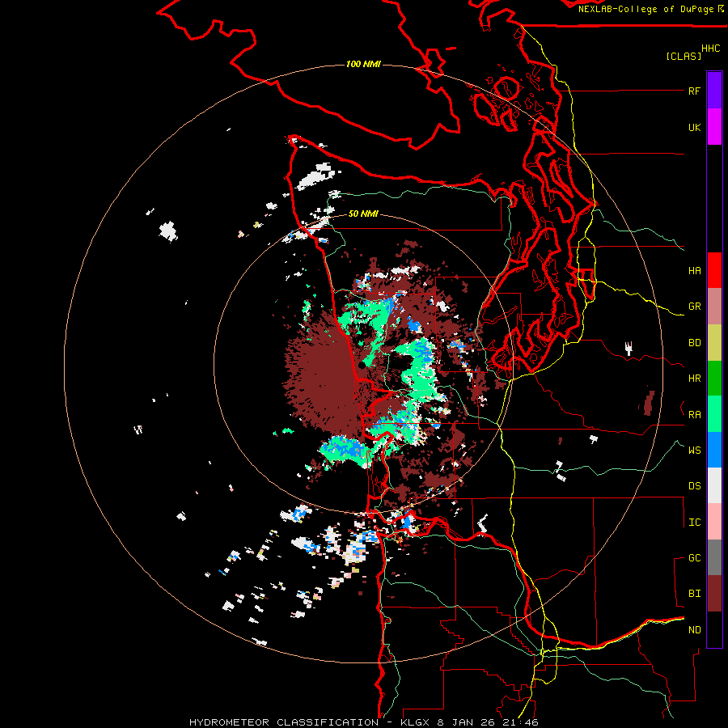Click the DS white legend swatch
Viewport: 728px width, 728px height.
(714, 485)
